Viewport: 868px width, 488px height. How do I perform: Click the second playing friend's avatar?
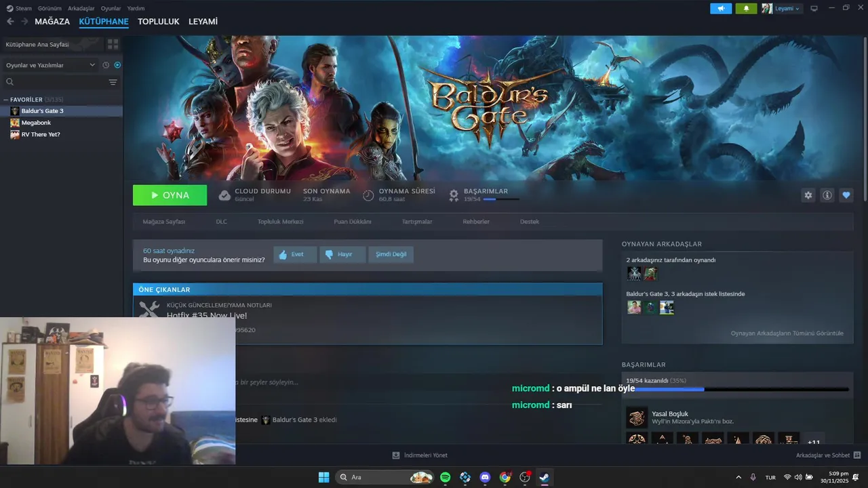tap(650, 273)
